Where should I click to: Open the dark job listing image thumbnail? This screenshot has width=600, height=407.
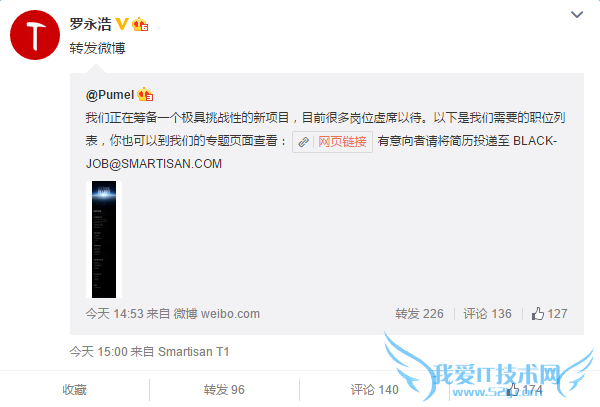pyautogui.click(x=104, y=239)
